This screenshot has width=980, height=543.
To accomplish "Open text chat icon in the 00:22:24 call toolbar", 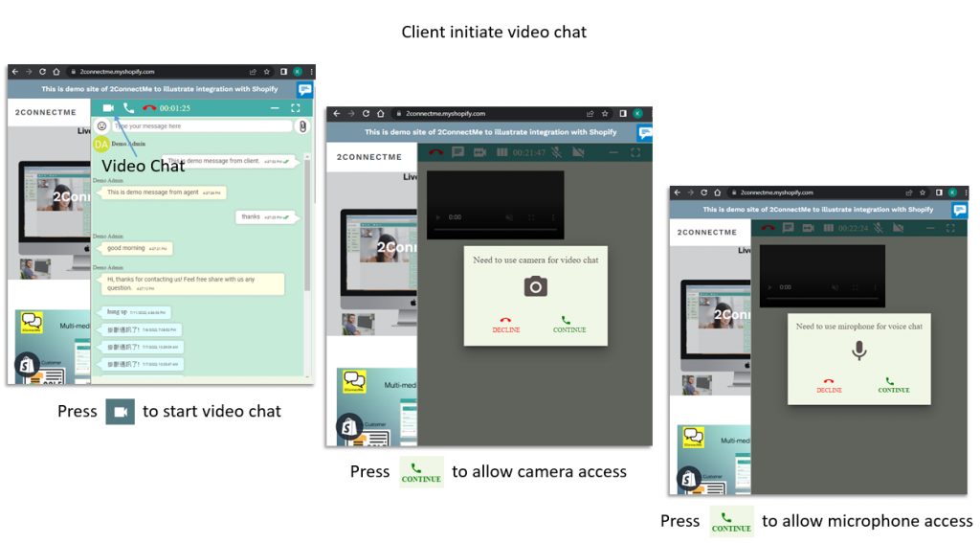I will pos(789,228).
